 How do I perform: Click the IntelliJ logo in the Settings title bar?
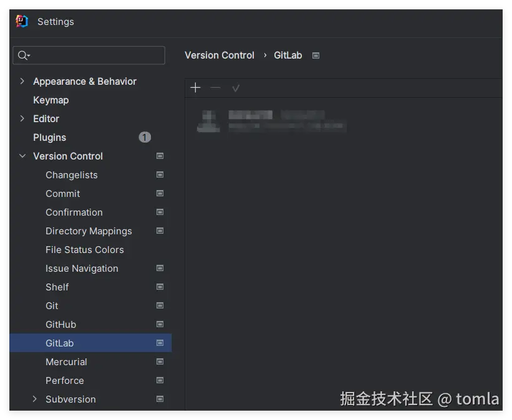(22, 22)
